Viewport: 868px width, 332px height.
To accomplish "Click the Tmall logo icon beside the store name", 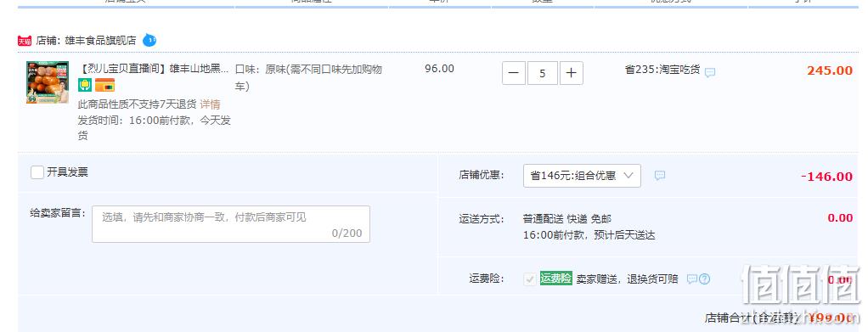I will (25, 41).
